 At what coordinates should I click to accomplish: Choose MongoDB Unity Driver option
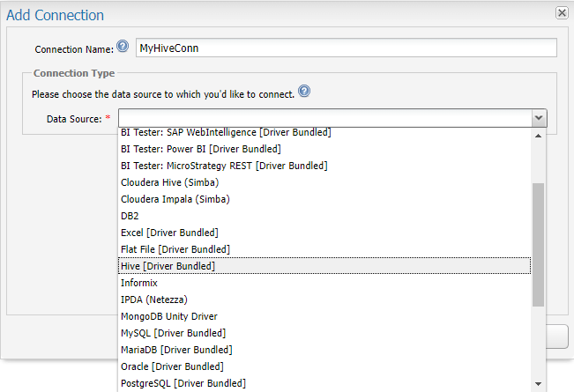pyautogui.click(x=324, y=316)
